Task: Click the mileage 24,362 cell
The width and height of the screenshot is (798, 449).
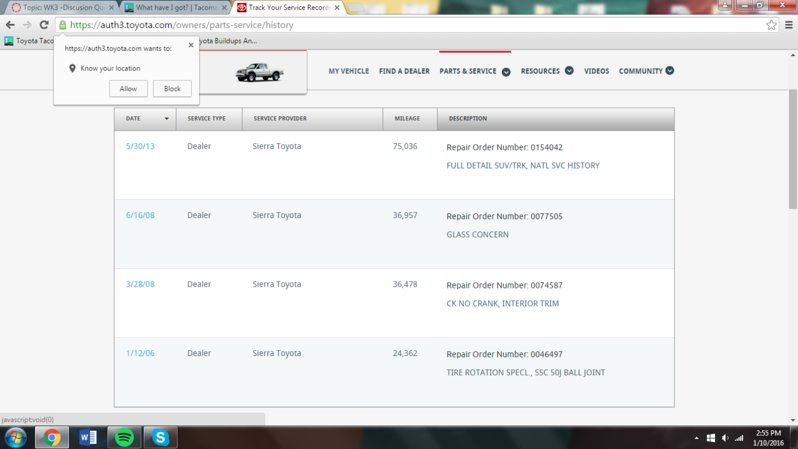Action: pos(405,353)
